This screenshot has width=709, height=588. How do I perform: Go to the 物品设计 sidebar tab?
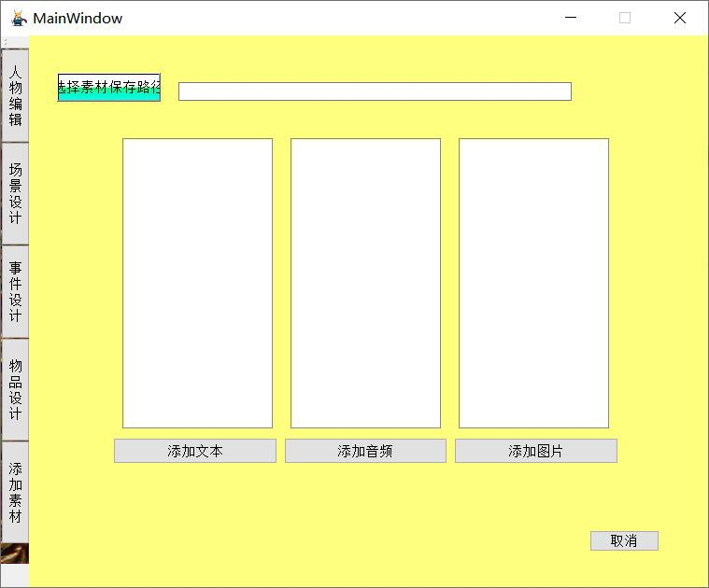(x=15, y=389)
